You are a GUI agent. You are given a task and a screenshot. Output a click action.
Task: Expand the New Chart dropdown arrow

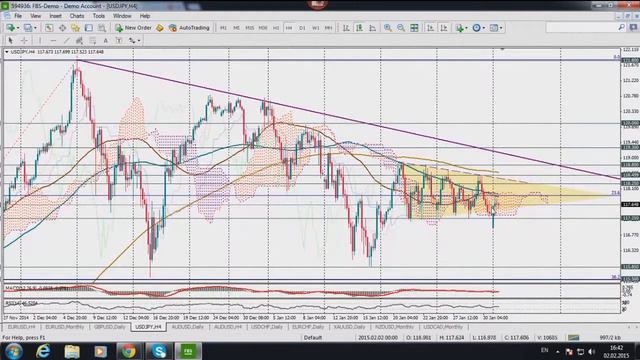click(x=18, y=28)
